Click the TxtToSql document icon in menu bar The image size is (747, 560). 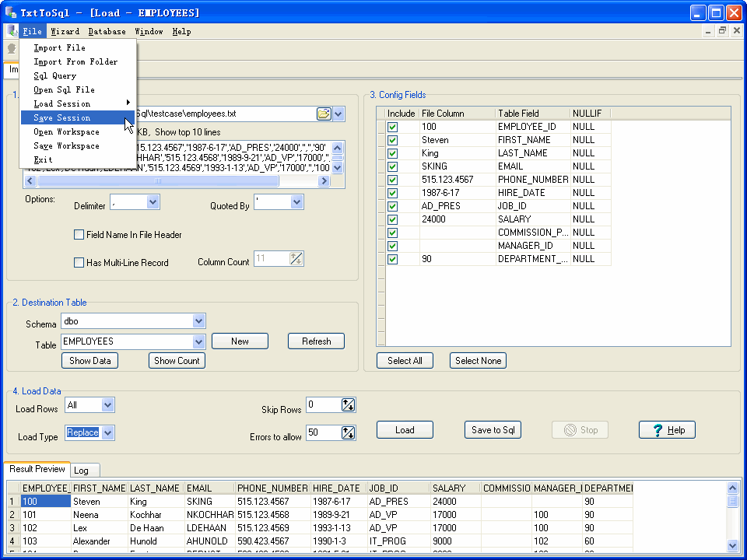(x=12, y=31)
